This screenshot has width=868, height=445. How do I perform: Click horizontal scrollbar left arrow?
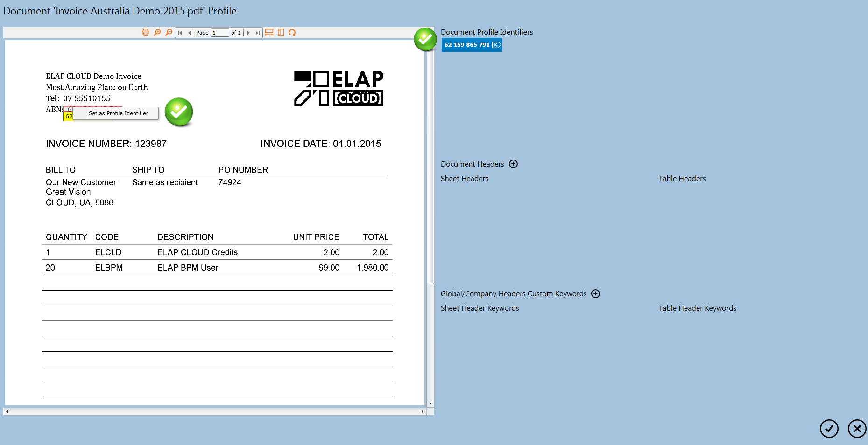tap(7, 411)
